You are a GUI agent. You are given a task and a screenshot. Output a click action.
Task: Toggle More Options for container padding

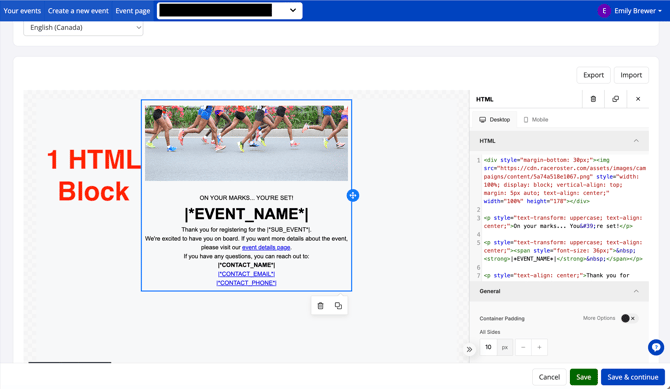pyautogui.click(x=628, y=318)
